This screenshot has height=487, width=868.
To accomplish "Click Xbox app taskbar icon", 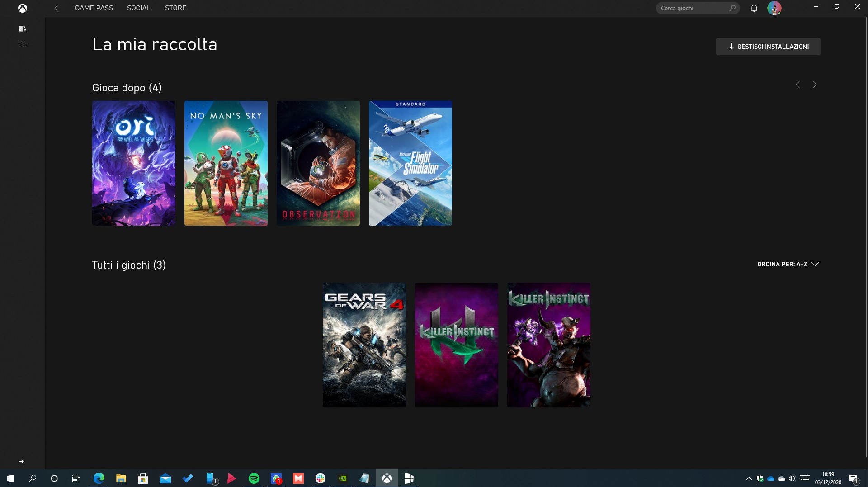I will (x=387, y=478).
